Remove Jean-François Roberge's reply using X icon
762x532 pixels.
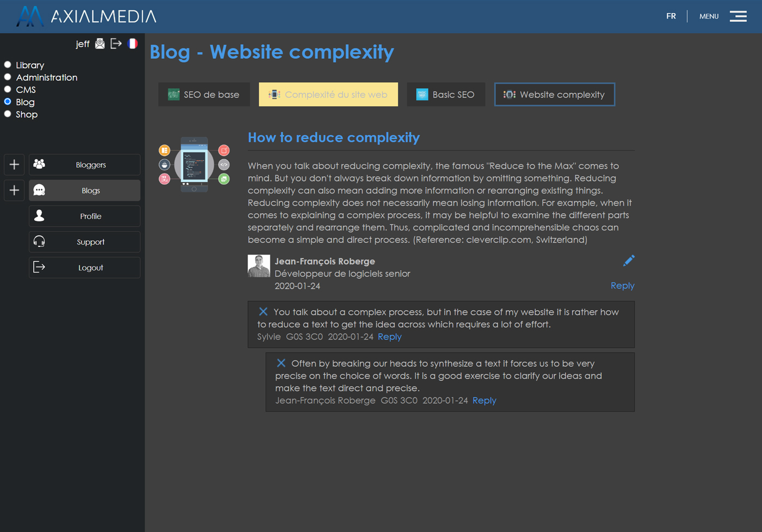[281, 363]
